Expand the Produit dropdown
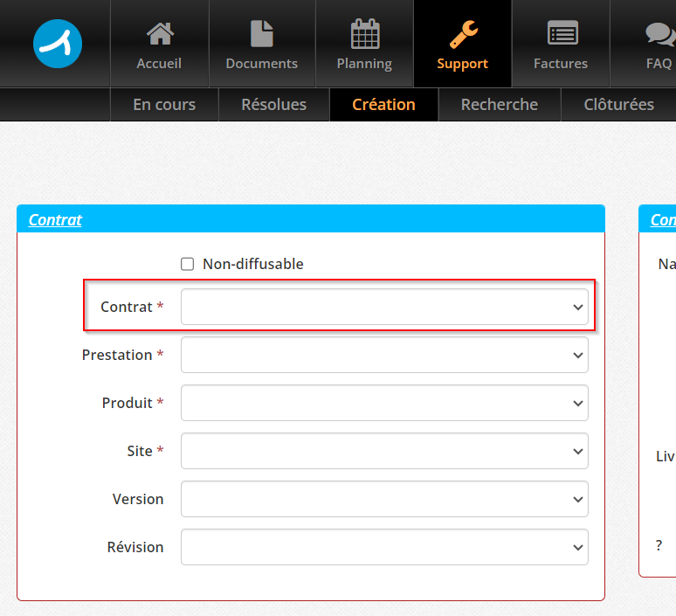Image resolution: width=676 pixels, height=616 pixels. click(384, 403)
